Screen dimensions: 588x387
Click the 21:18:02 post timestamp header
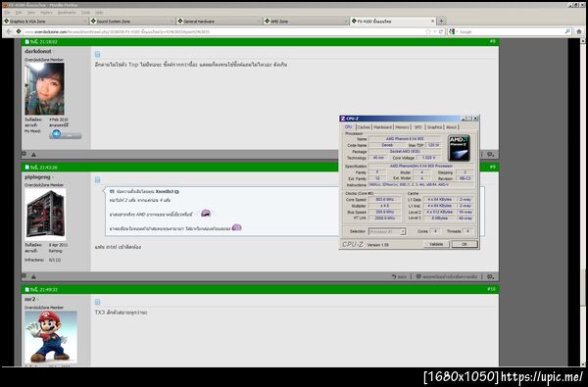click(41, 41)
